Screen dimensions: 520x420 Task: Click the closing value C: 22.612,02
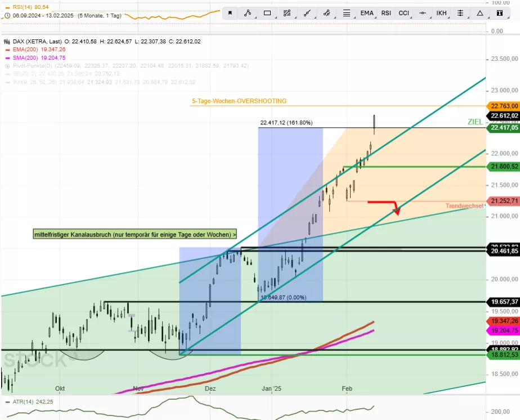(x=185, y=42)
